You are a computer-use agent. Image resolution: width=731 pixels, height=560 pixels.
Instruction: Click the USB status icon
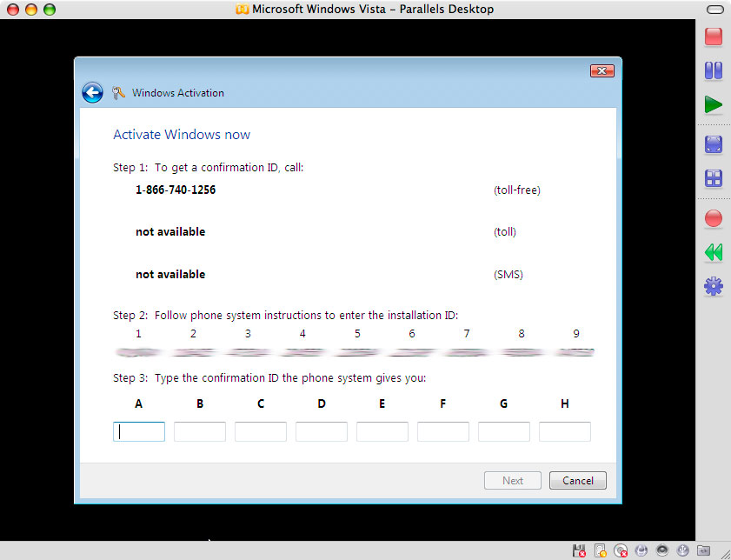(683, 550)
